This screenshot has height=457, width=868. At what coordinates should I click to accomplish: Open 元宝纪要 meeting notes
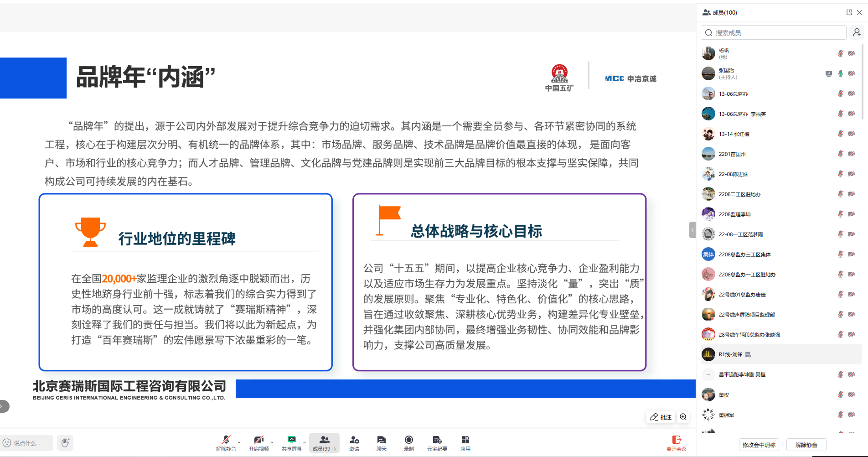[x=437, y=442]
